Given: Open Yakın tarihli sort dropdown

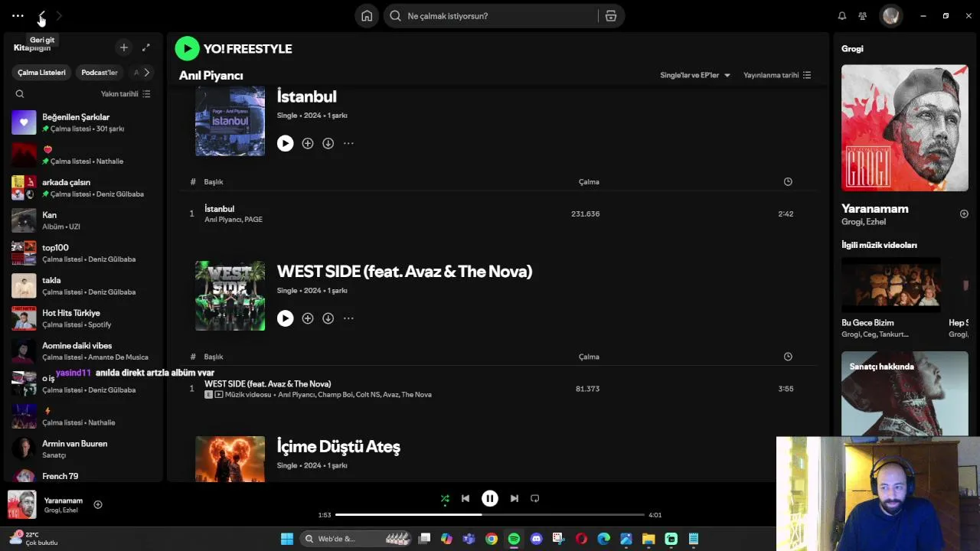Looking at the screenshot, I should (126, 94).
